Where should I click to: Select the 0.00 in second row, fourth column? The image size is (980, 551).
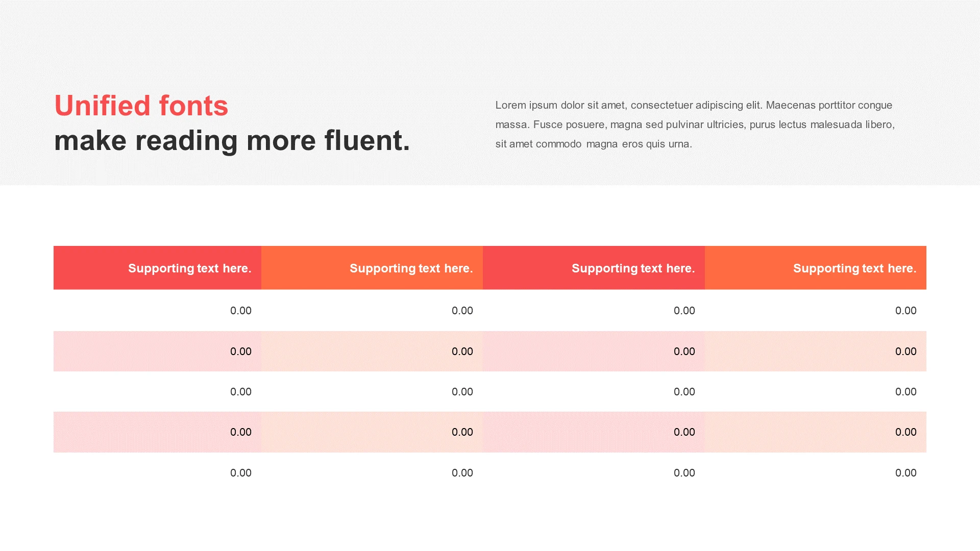(x=905, y=352)
